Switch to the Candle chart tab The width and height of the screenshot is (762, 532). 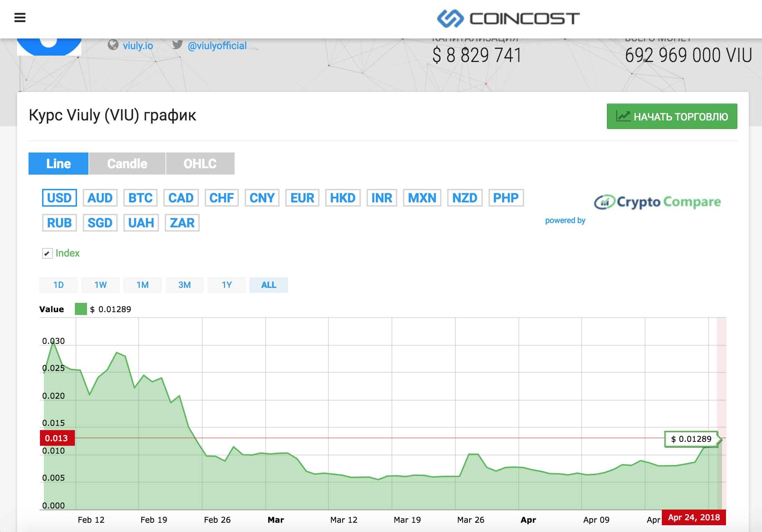[x=127, y=164]
